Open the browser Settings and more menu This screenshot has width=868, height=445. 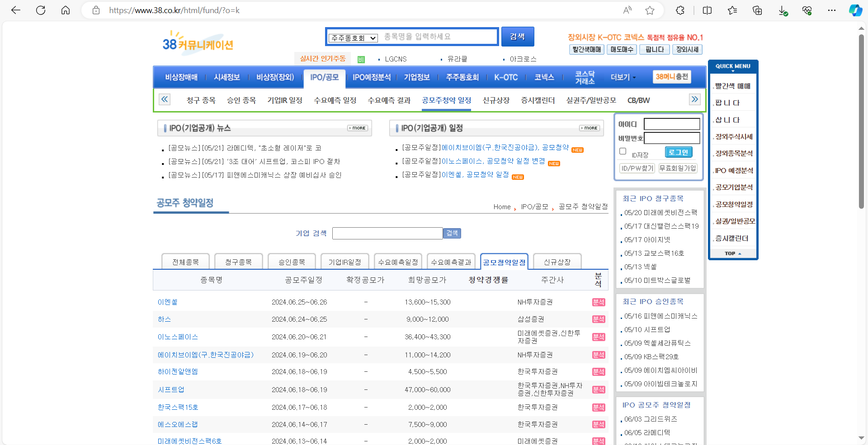[x=832, y=10]
